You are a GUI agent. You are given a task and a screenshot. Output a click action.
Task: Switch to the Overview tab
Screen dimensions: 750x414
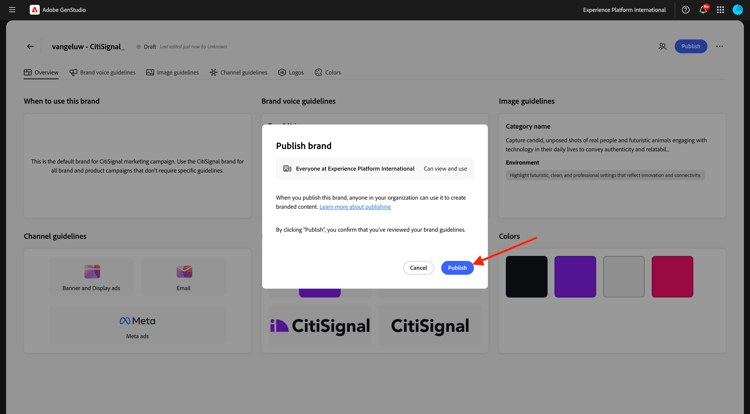click(x=41, y=73)
